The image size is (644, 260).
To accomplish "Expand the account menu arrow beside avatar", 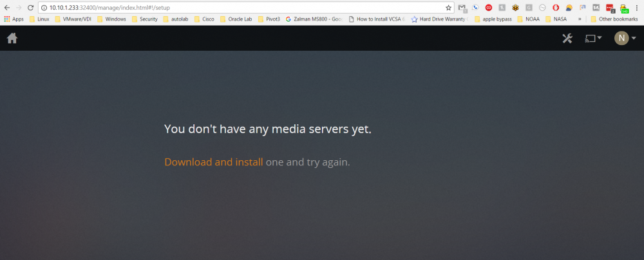I will [x=634, y=38].
